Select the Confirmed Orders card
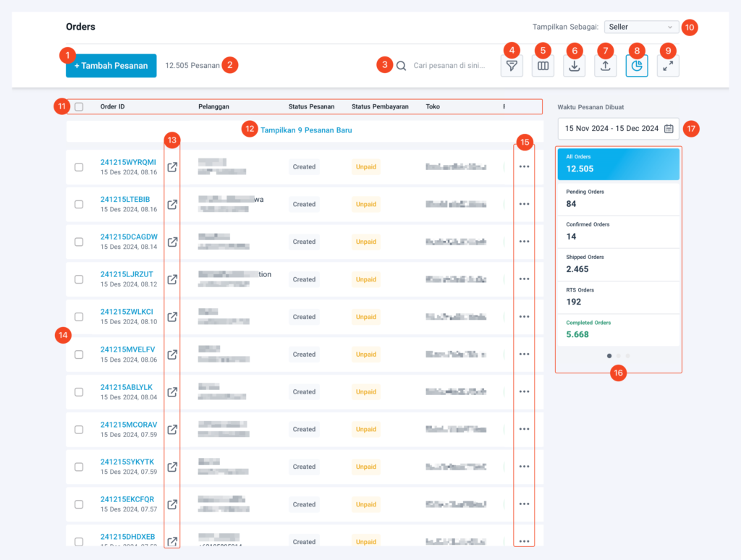Screen dimensions: 741x560 (x=618, y=232)
